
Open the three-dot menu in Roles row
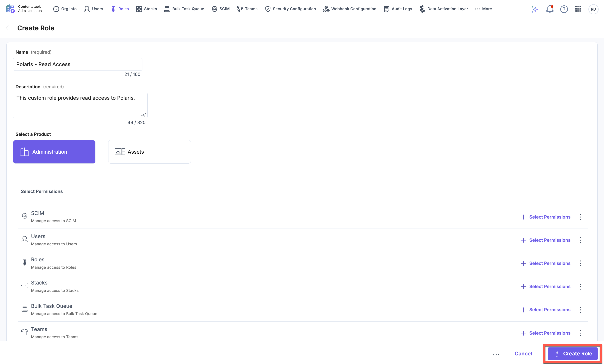pos(580,263)
